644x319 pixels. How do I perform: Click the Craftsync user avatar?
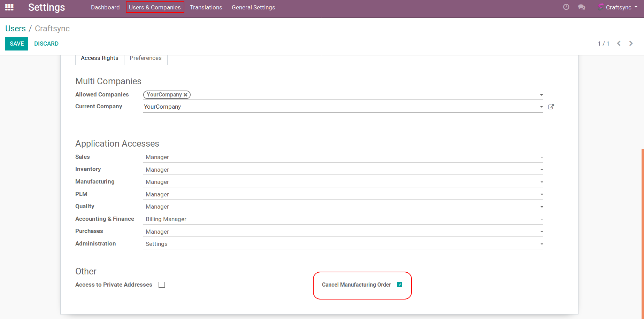pyautogui.click(x=601, y=7)
